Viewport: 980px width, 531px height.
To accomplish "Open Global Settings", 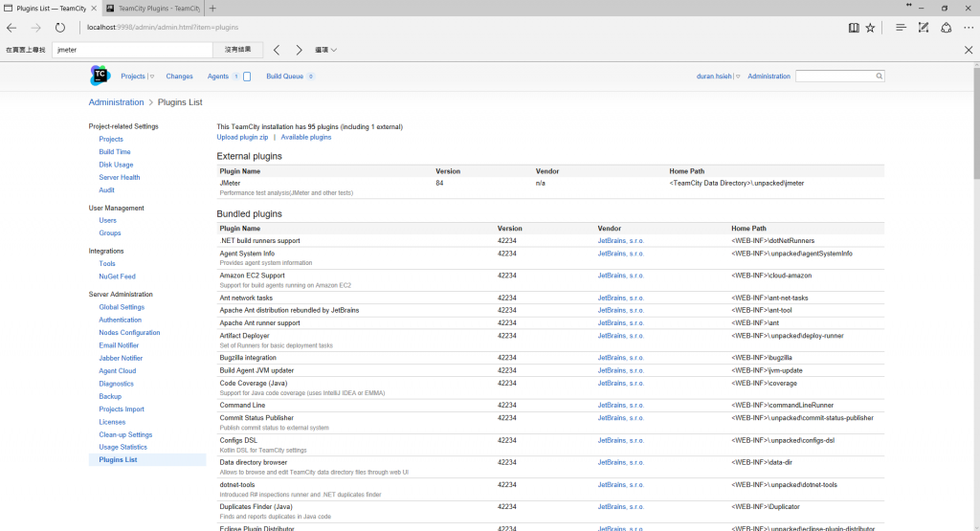I will point(122,307).
